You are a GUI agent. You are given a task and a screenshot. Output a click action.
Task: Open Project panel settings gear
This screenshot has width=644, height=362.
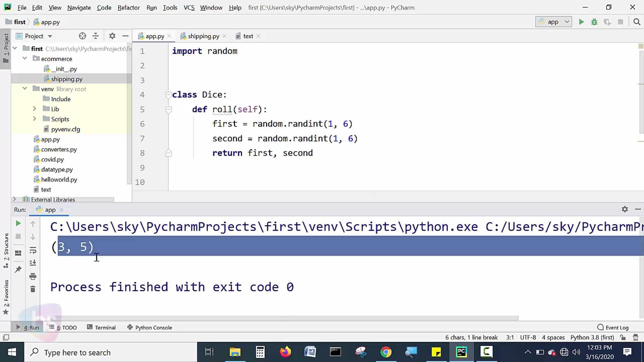112,36
